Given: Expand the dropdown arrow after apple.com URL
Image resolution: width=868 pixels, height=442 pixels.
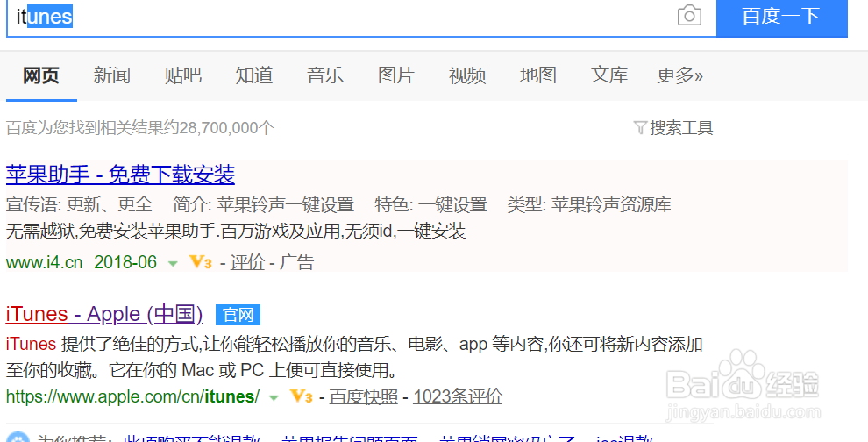Looking at the screenshot, I should click(274, 397).
